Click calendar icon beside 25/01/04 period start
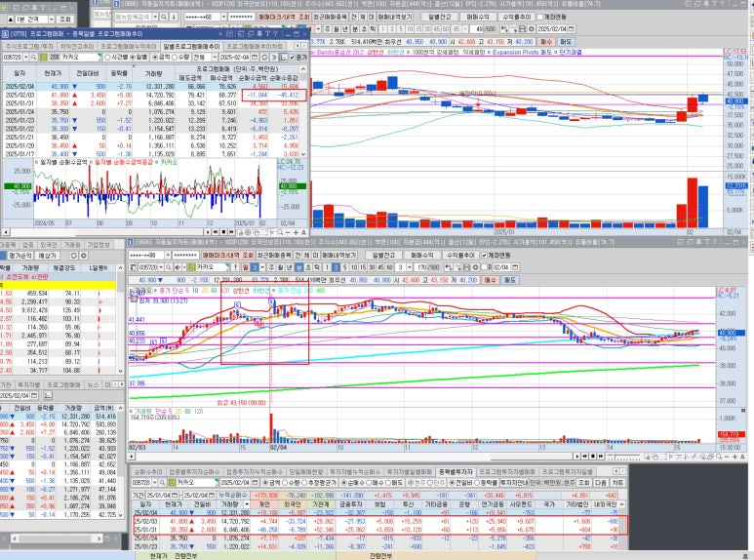 [174, 495]
